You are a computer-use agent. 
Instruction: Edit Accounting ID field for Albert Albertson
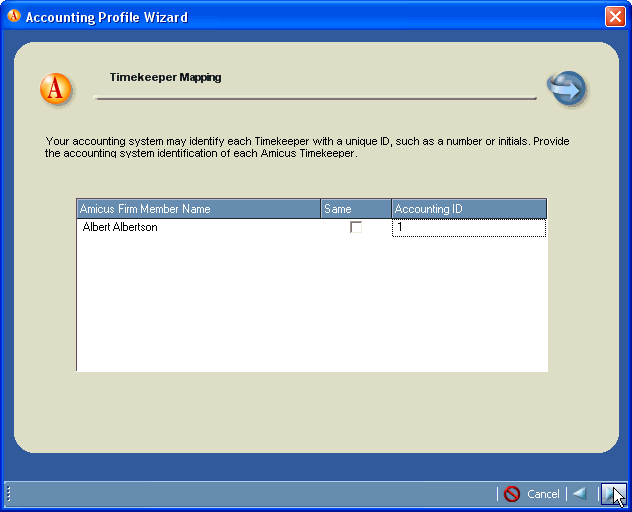tap(468, 228)
